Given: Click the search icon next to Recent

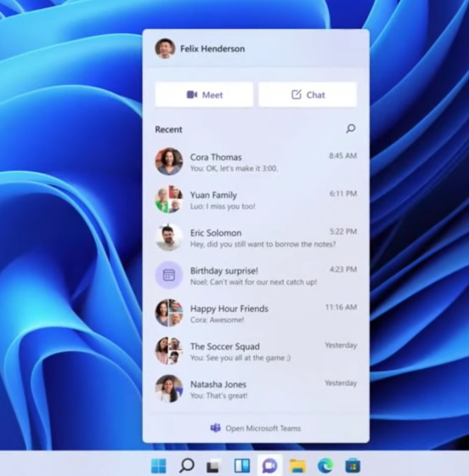Looking at the screenshot, I should [351, 128].
